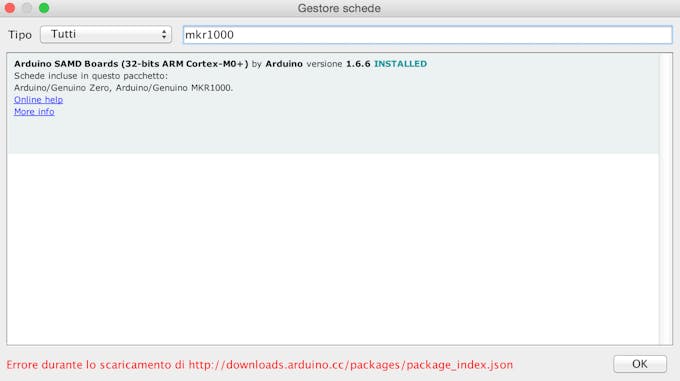Screen dimensions: 680x381
Task: Click the search field containing mkr1000
Action: [428, 35]
